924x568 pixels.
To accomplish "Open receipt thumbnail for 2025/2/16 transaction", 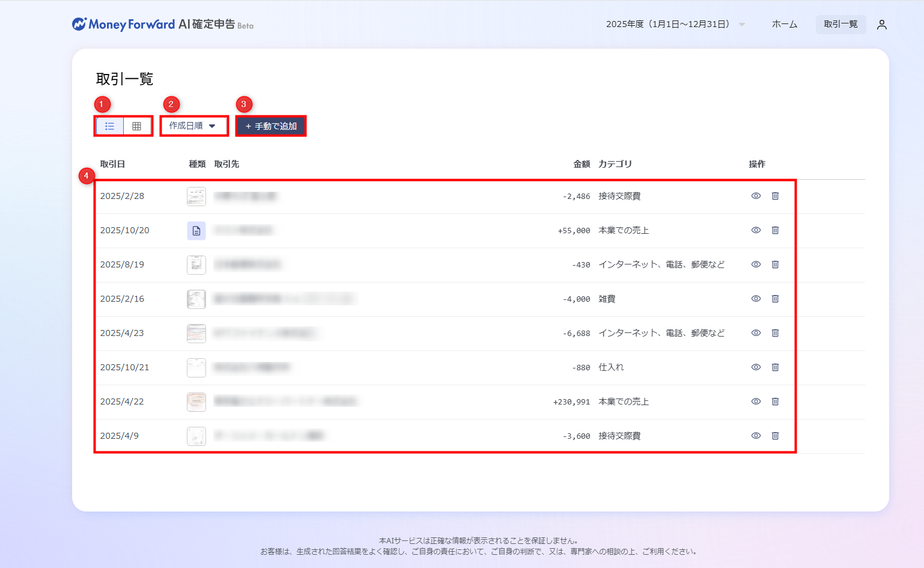I will pyautogui.click(x=196, y=299).
